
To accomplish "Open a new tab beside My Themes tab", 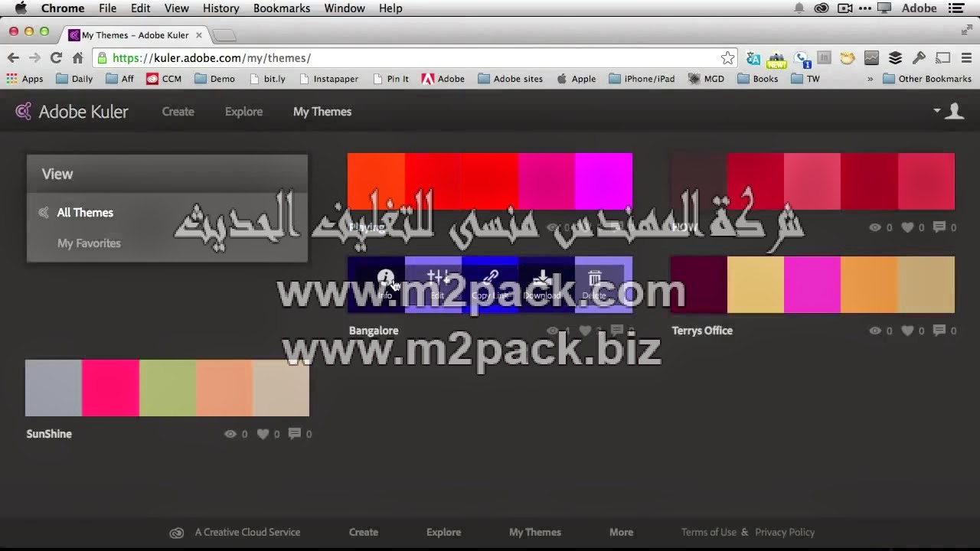I will [x=224, y=35].
